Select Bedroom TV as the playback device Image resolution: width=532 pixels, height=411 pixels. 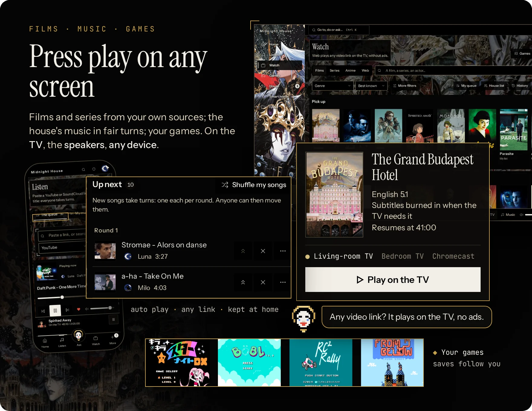(x=402, y=256)
